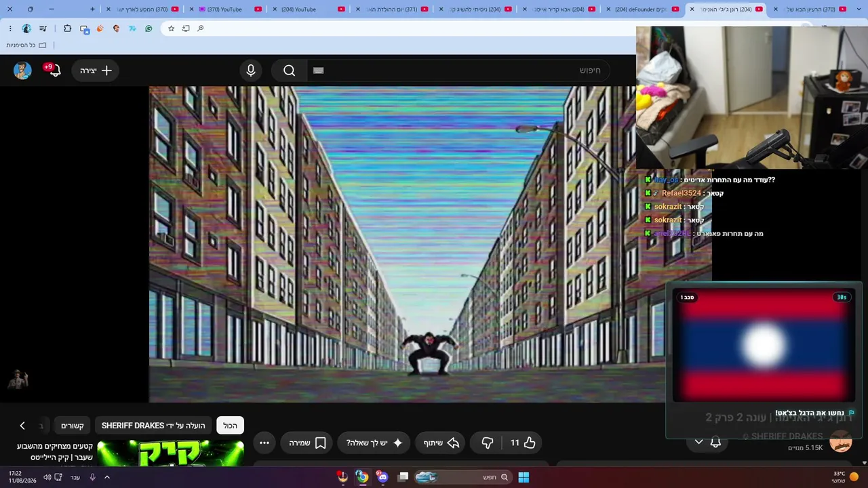The image size is (868, 488).
Task: Open the volume control in system tray
Action: pos(47,477)
